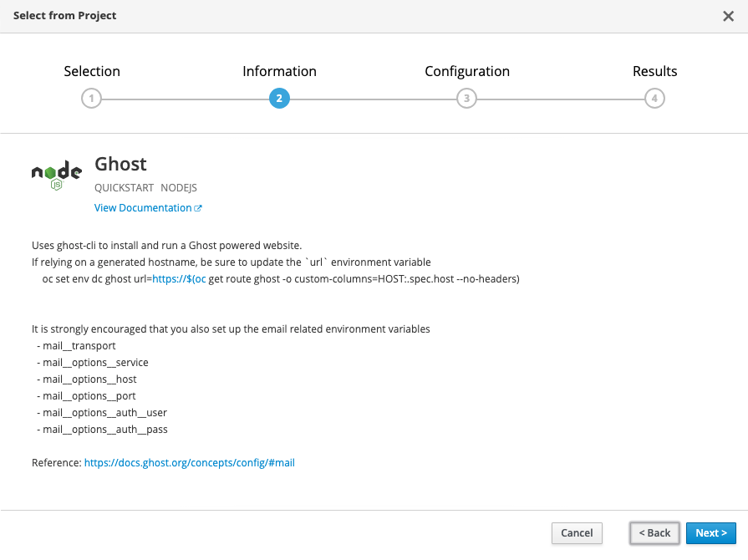Click the Information step label
Image resolution: width=748 pixels, height=560 pixels.
click(279, 71)
